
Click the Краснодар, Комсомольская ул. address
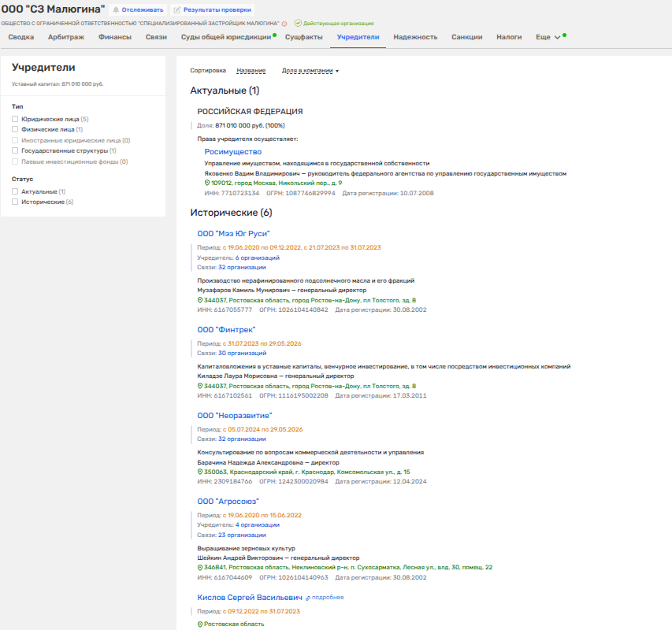307,472
